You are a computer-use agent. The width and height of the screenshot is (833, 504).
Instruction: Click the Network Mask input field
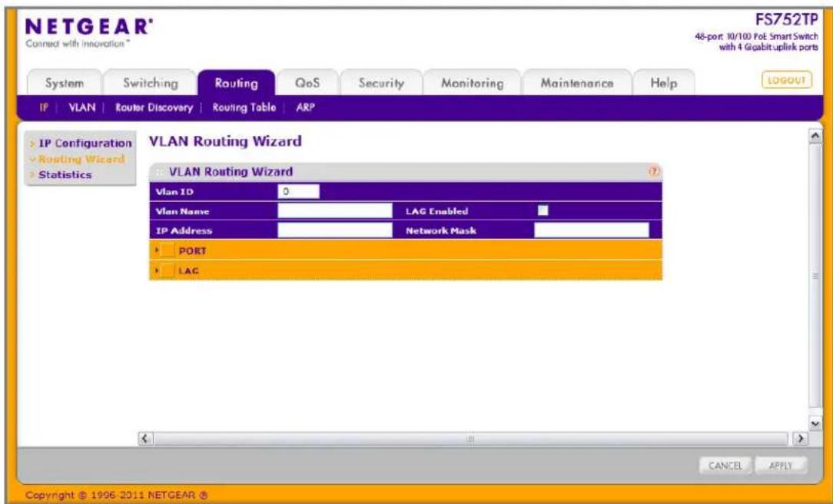pos(591,230)
